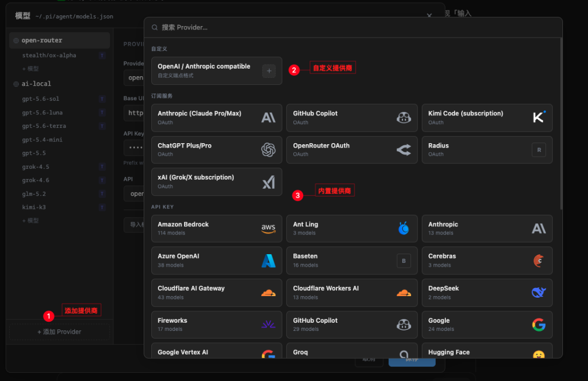
Task: Select ai-local provider in sidebar
Action: point(60,84)
